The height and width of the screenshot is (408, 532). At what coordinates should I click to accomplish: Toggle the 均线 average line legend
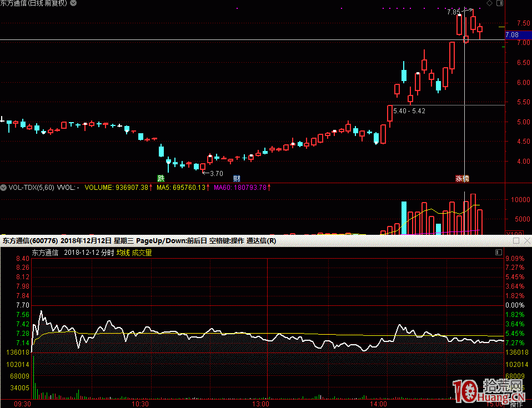[x=123, y=253]
